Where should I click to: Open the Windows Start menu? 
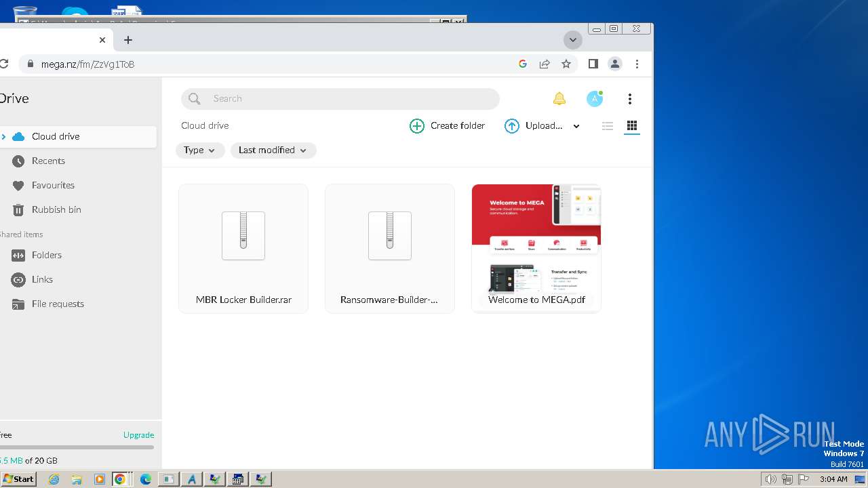(x=18, y=479)
